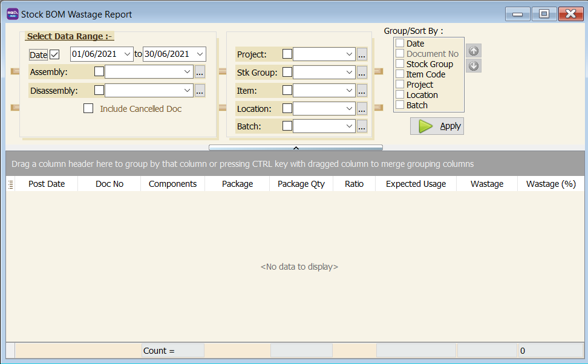Expand the Location dropdown list

coord(349,109)
